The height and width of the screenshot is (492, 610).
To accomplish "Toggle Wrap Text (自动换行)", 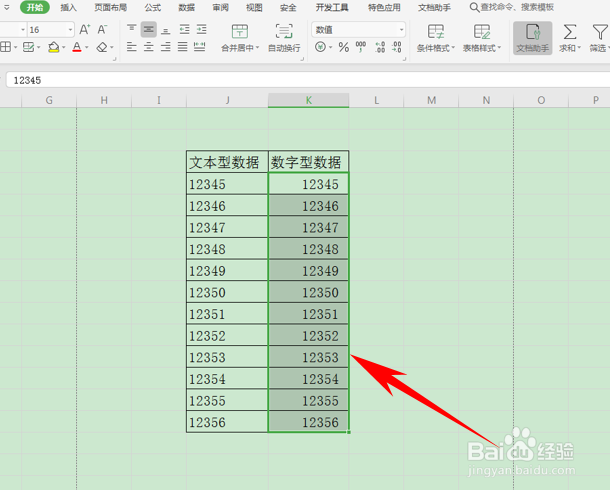I will (x=284, y=38).
